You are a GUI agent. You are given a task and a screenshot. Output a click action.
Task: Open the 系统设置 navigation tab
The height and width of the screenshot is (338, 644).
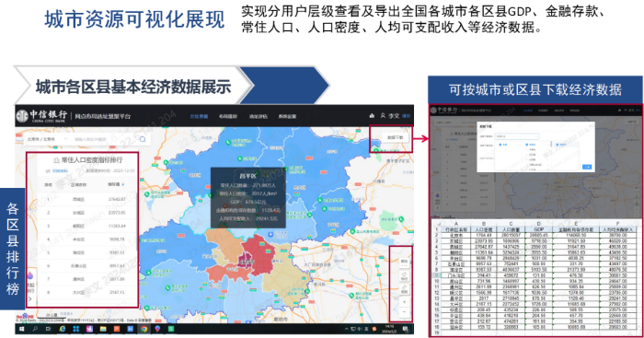(x=287, y=116)
